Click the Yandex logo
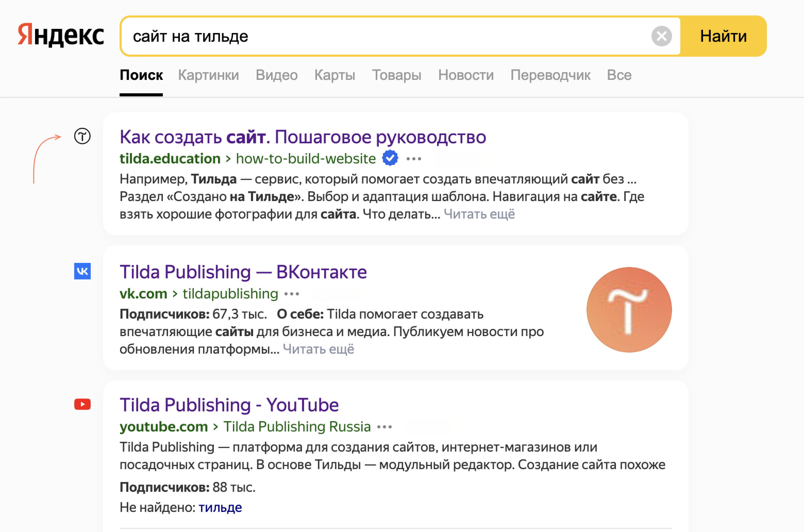804x532 pixels. click(61, 35)
